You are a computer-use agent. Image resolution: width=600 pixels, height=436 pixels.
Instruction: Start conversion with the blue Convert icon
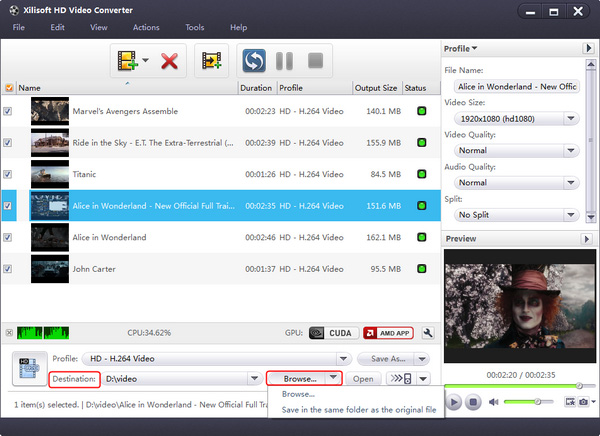tap(254, 62)
